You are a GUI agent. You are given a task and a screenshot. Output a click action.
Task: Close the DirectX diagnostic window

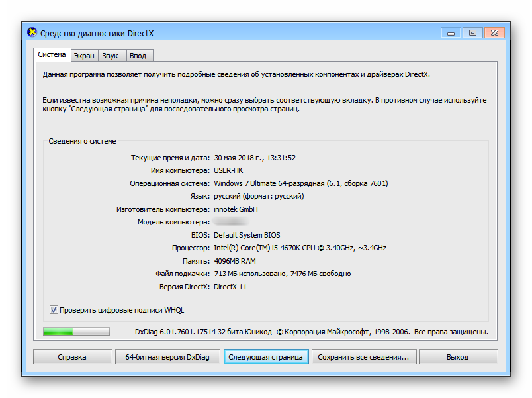click(x=494, y=33)
